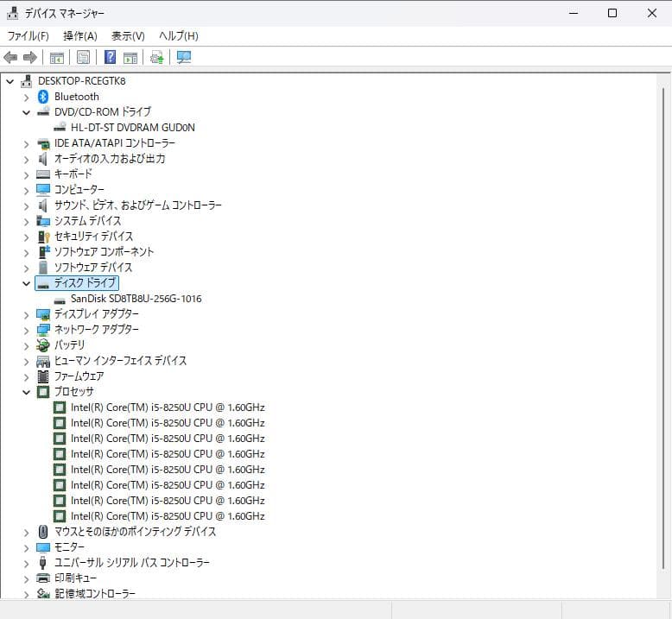672x619 pixels.
Task: Click the Bluetooth category icon
Action: [x=43, y=97]
